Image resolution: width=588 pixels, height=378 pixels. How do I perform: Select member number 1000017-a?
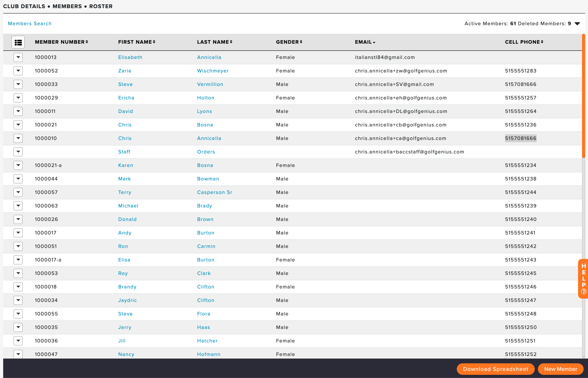tap(48, 260)
